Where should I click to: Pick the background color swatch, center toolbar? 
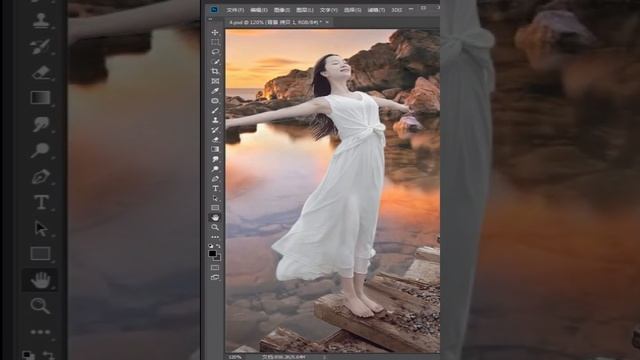(x=218, y=258)
